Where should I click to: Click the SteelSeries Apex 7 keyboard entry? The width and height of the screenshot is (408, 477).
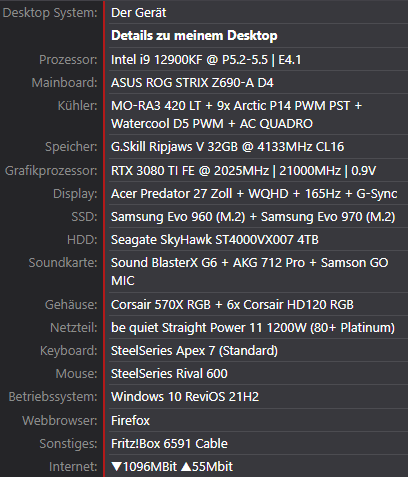tap(194, 351)
